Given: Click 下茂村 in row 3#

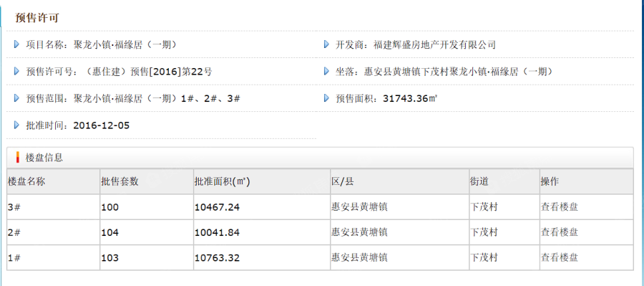Looking at the screenshot, I should 484,207.
